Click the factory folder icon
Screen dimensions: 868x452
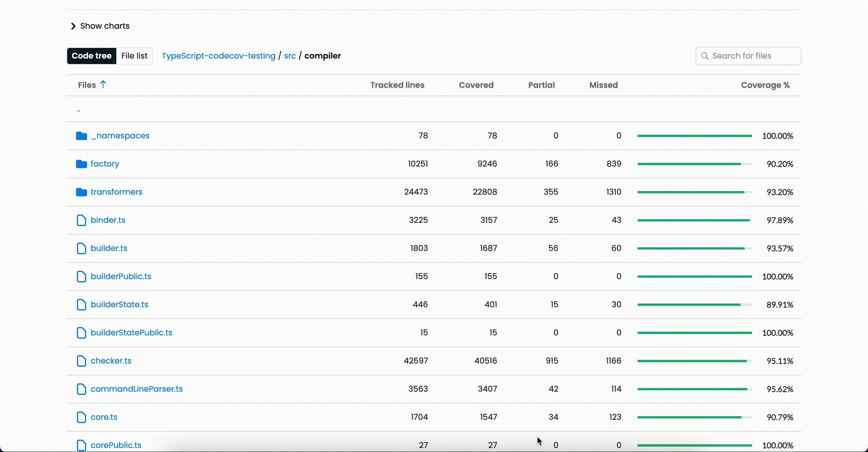[81, 164]
